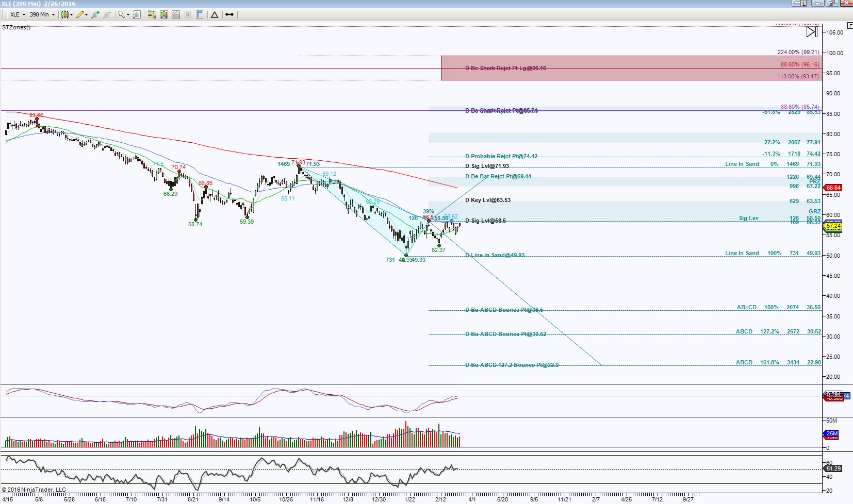Click the D Be Bat Rejct Pt@69.44 label

[498, 176]
